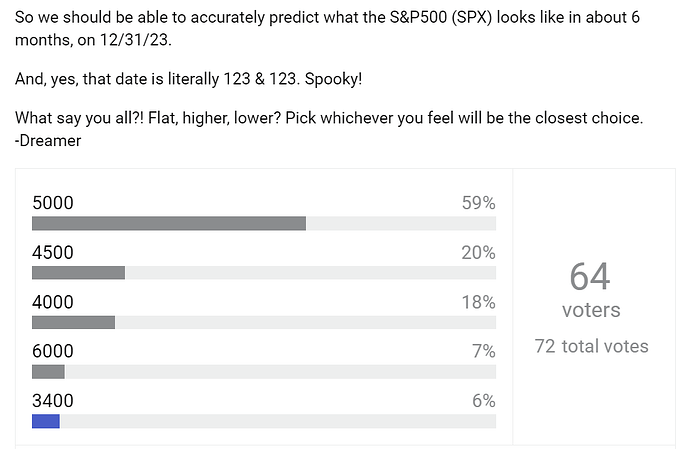The image size is (690, 449).
Task: Select the 3400 poll option label
Action: tap(53, 401)
